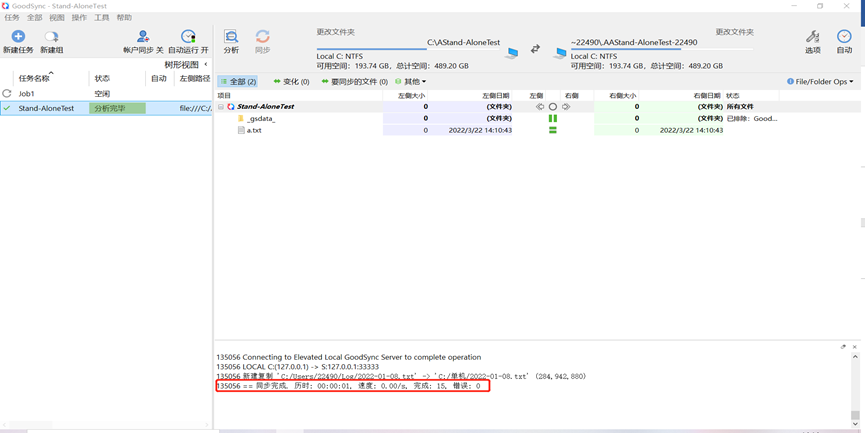Screen dimensions: 865x433
Task: Click the 新建任务 (new job) plus icon
Action: coord(18,36)
